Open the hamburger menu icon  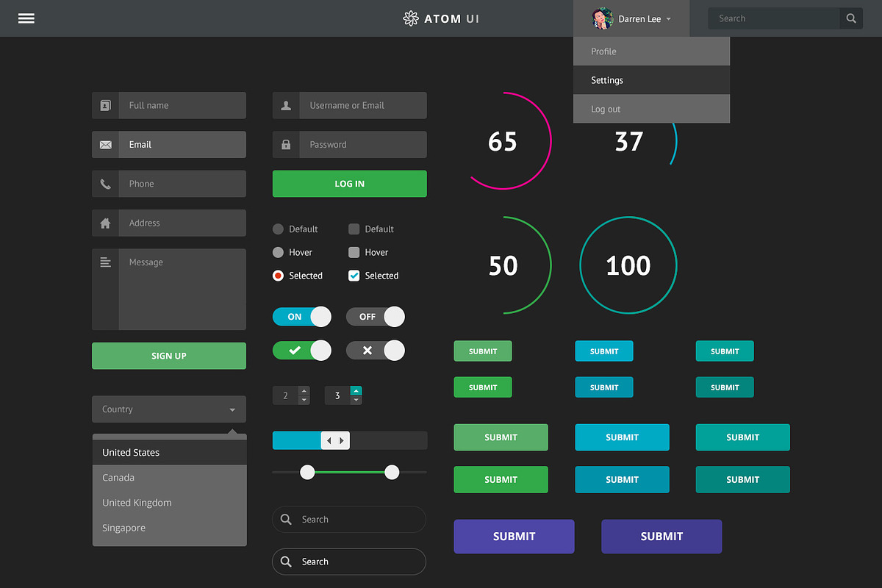26,18
